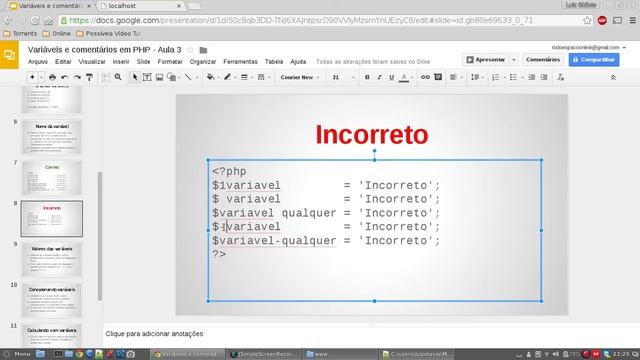This screenshot has height=360, width=640.
Task: Open the Shape tool menu
Action: (x=173, y=77)
